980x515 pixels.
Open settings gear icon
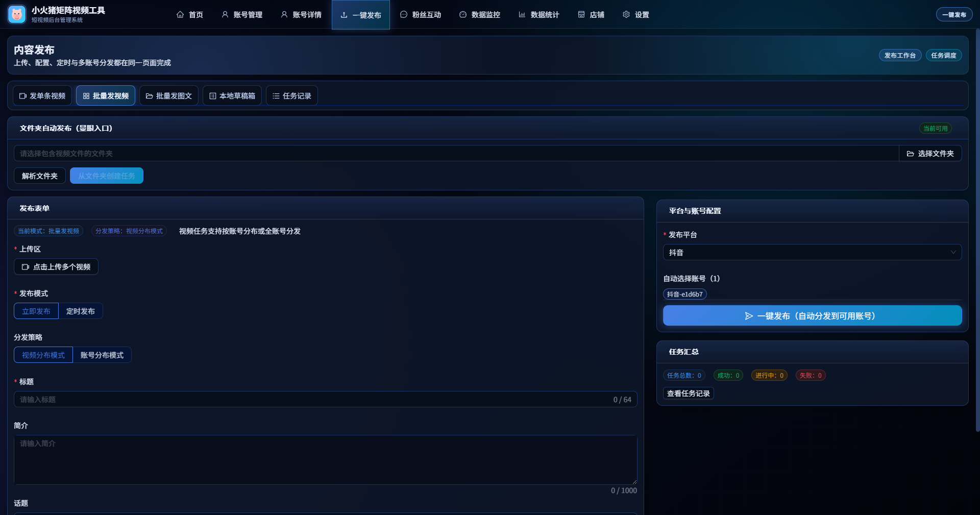click(x=626, y=15)
